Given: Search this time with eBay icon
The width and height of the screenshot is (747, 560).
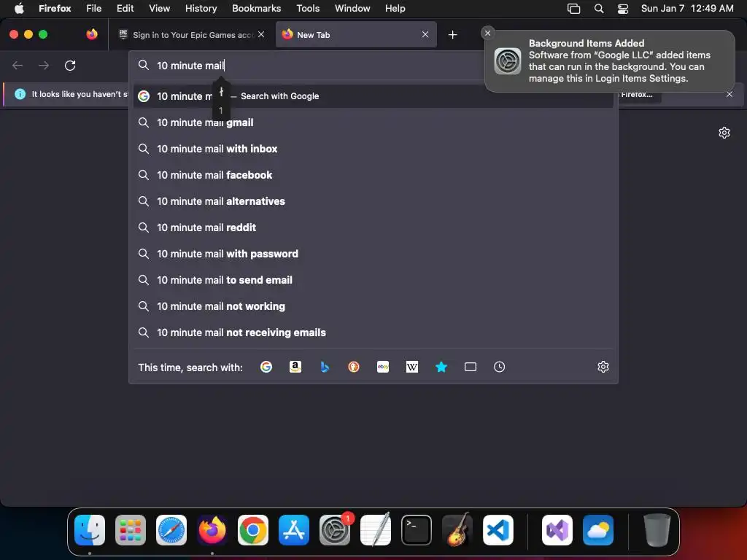Looking at the screenshot, I should coord(383,367).
